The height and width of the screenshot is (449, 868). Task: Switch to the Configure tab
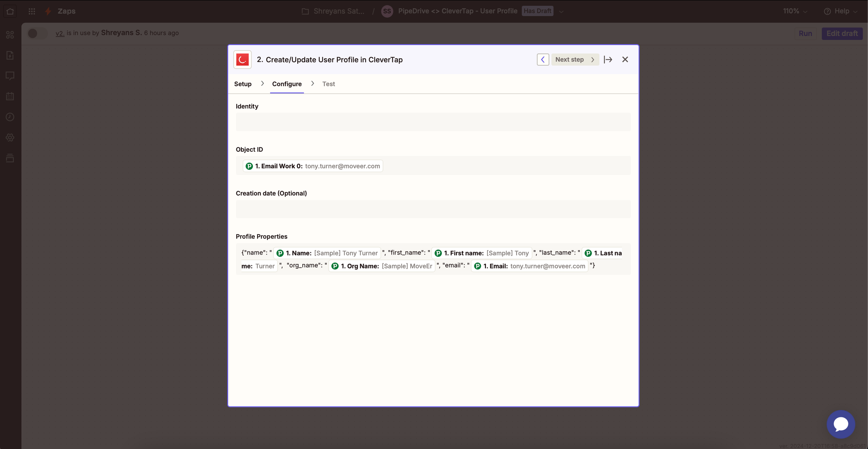coord(287,84)
